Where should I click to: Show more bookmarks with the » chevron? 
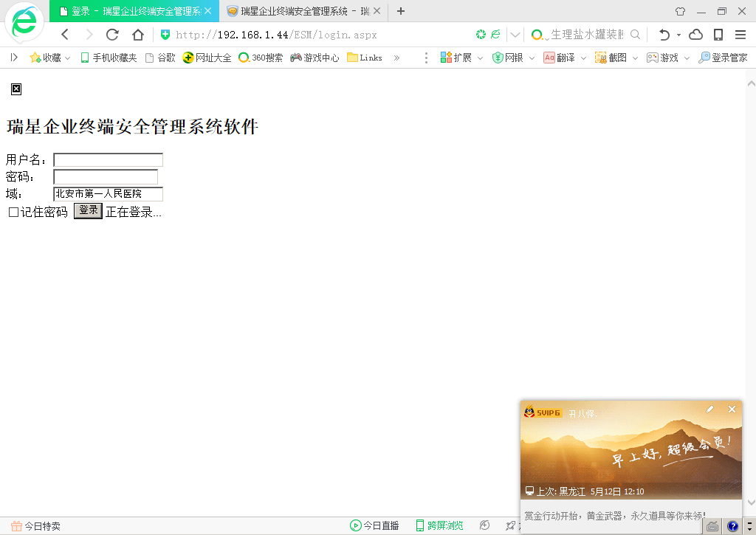click(396, 58)
